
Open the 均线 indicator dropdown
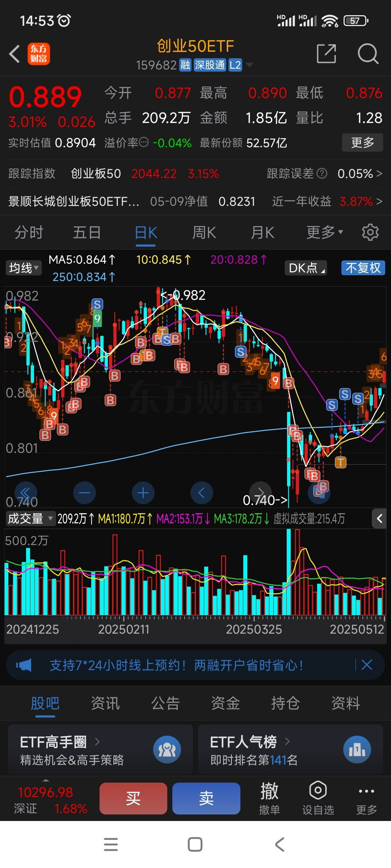tap(24, 268)
